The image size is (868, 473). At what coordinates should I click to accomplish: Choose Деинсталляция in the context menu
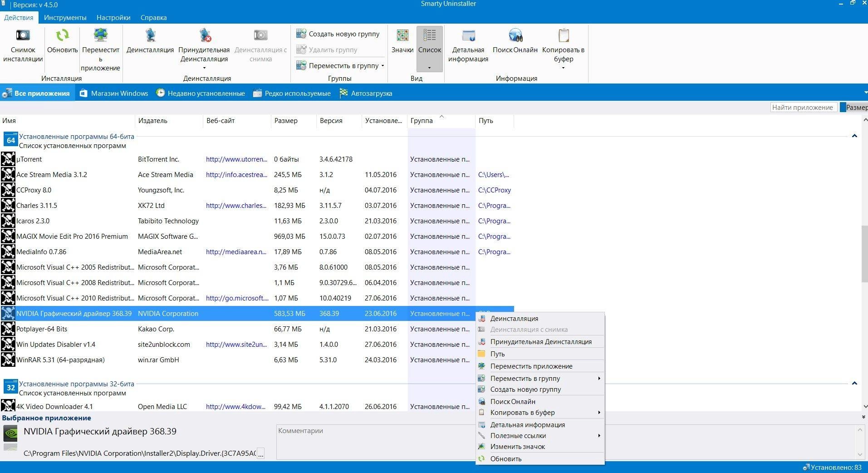(x=540, y=318)
